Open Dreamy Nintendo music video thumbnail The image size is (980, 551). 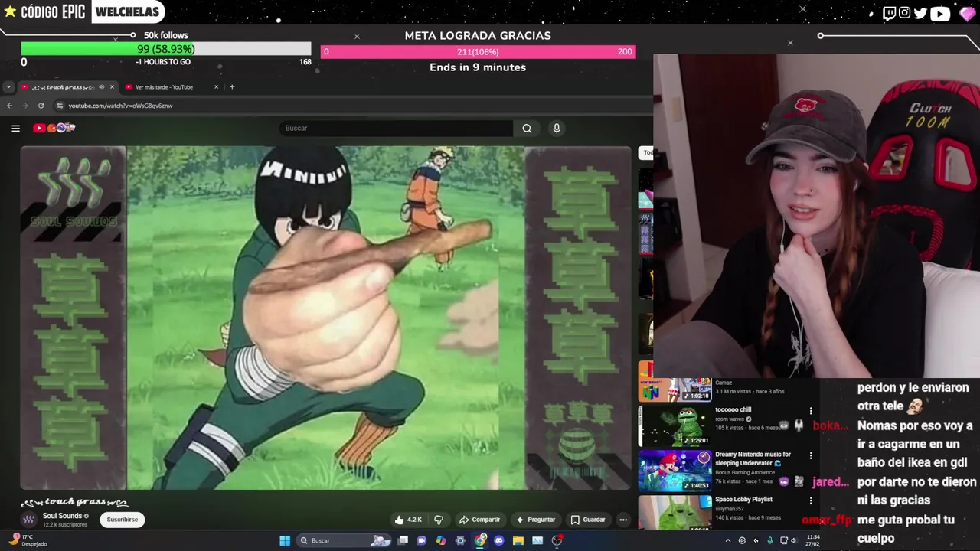point(675,471)
